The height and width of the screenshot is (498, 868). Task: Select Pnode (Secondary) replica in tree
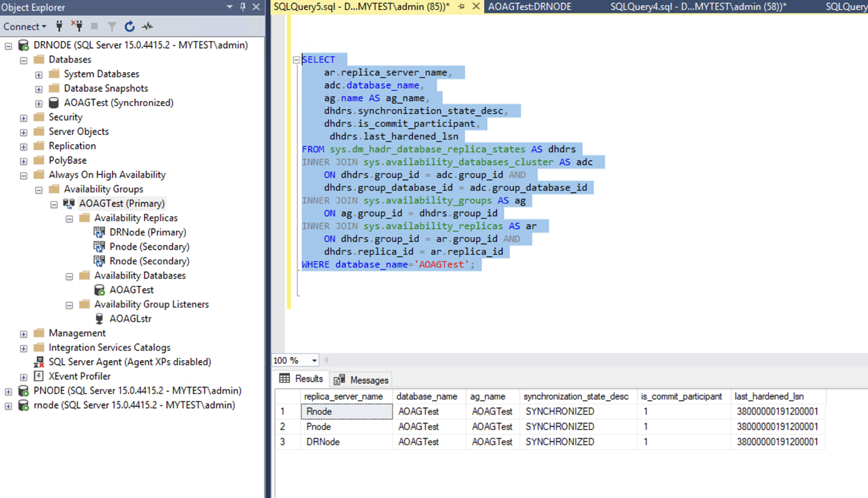tap(149, 246)
